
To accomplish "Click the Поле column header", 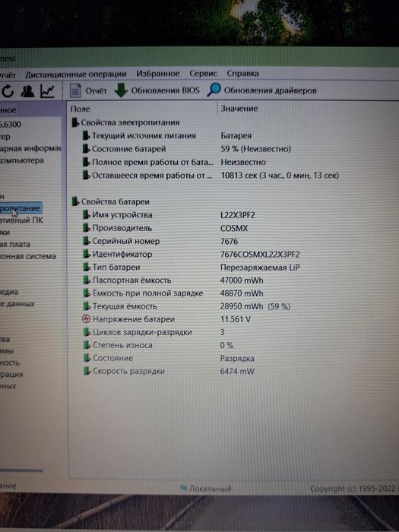I will (80, 109).
